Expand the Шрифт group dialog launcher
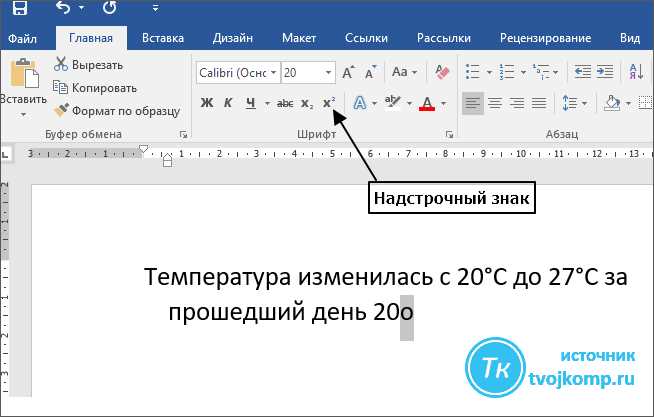Image resolution: width=654 pixels, height=417 pixels. pyautogui.click(x=448, y=134)
